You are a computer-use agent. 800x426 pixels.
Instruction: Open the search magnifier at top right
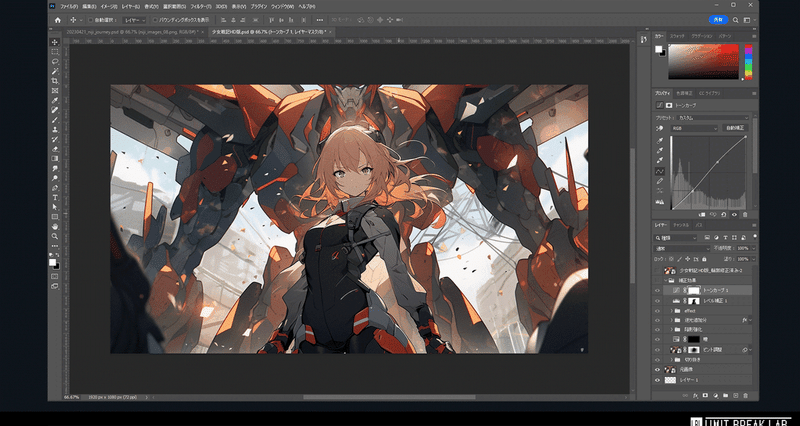point(735,20)
